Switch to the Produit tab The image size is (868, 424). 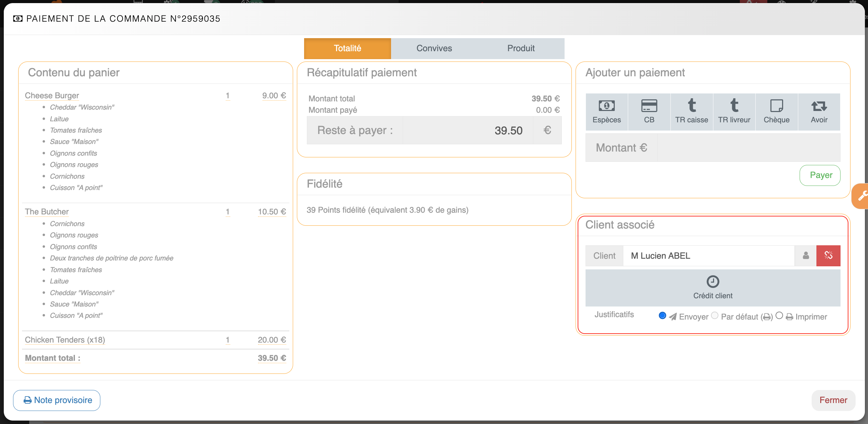point(521,48)
